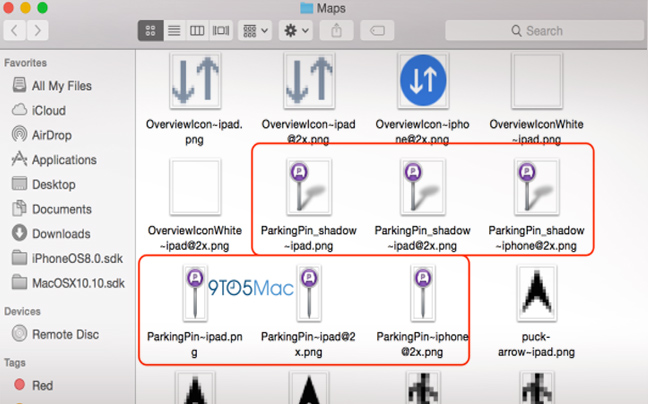
Task: Click the ParkingPin_shadow~iphone@2x.png file name
Action: click(536, 238)
